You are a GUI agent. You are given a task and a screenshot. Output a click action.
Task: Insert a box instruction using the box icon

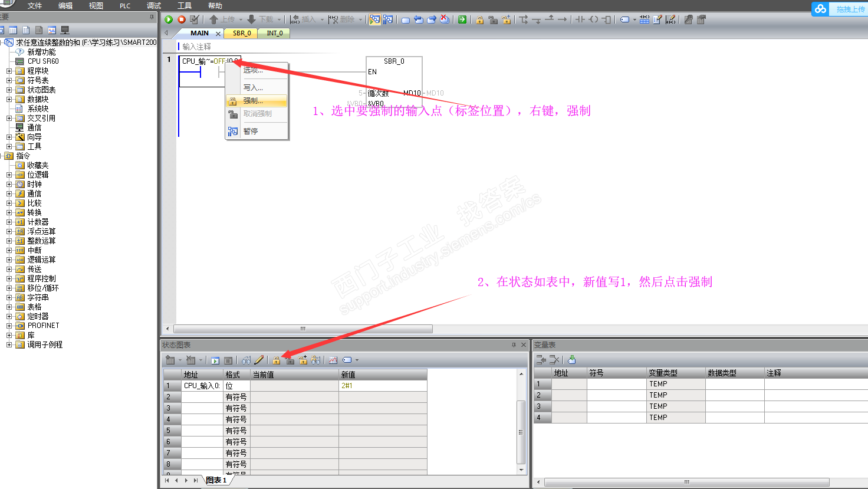[606, 19]
